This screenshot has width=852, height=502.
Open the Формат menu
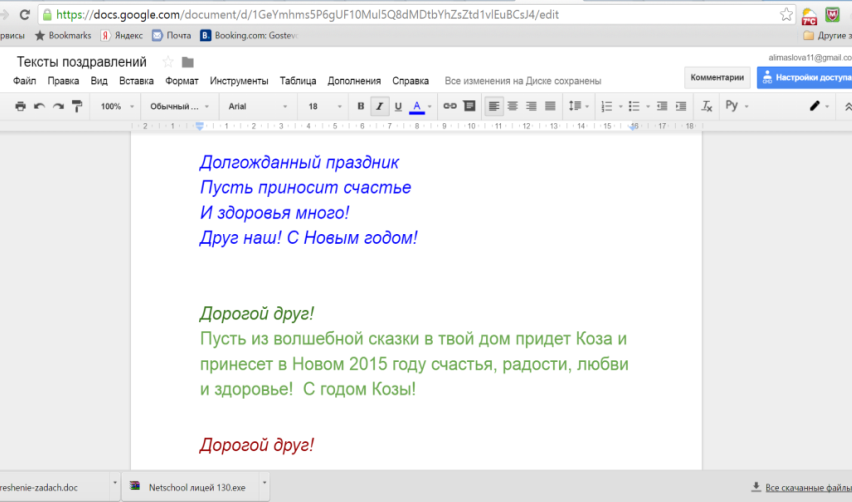click(182, 81)
